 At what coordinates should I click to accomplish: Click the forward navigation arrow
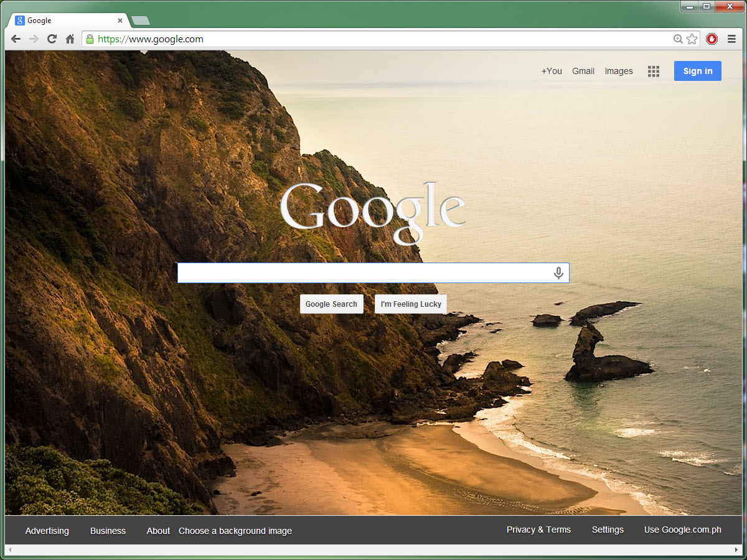coord(34,39)
